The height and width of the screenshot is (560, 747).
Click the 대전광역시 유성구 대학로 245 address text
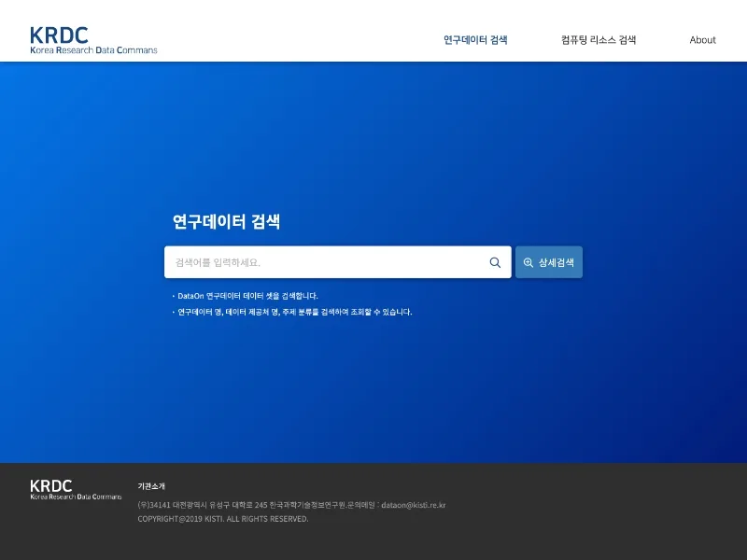pos(219,505)
